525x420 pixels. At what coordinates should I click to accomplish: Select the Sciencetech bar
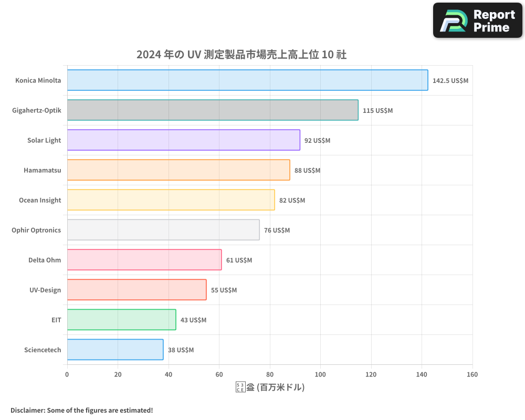pyautogui.click(x=115, y=350)
